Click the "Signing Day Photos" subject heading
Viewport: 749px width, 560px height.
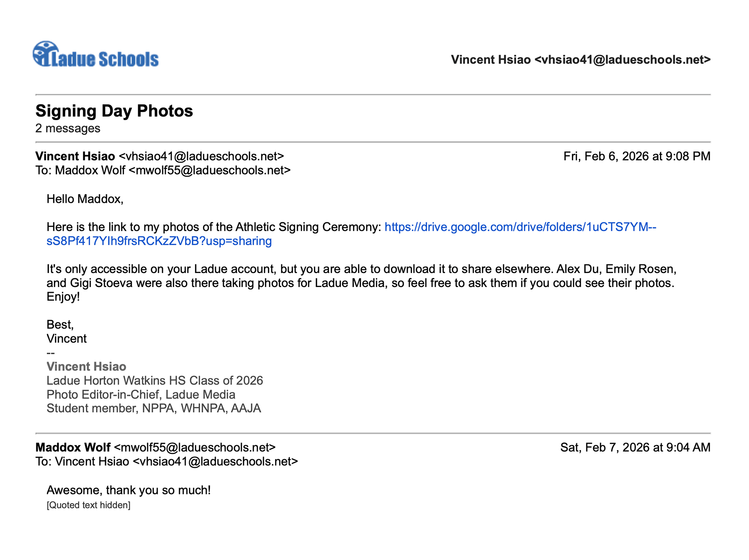[x=114, y=111]
